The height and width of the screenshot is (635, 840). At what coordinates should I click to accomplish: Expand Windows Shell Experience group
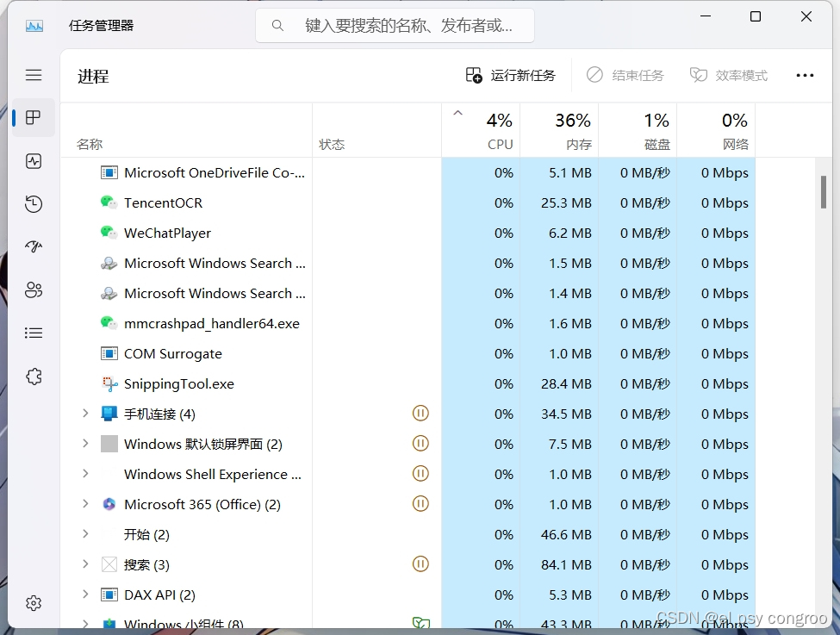(x=85, y=473)
